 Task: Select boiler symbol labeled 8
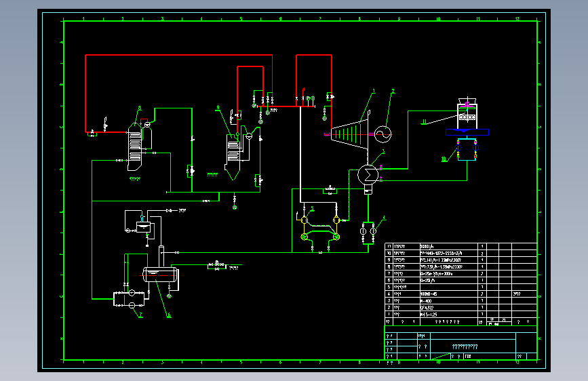coord(135,146)
